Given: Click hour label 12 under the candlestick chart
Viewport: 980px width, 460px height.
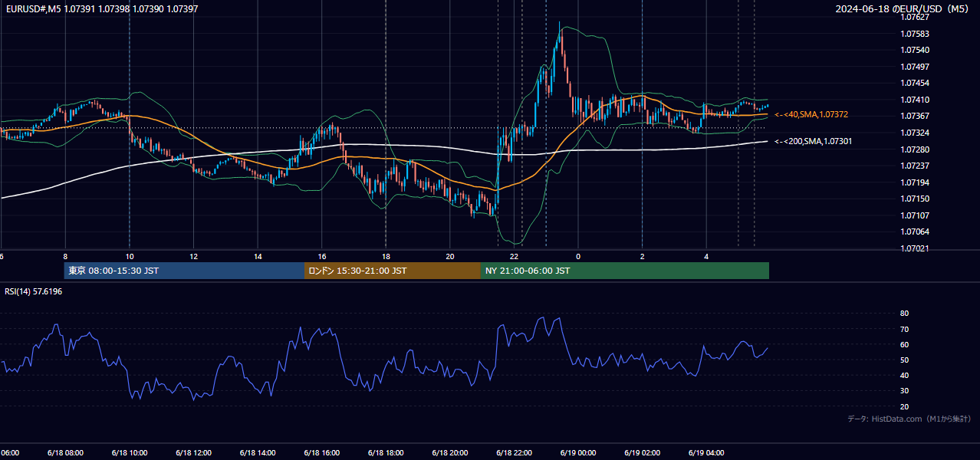Looking at the screenshot, I should click(194, 256).
